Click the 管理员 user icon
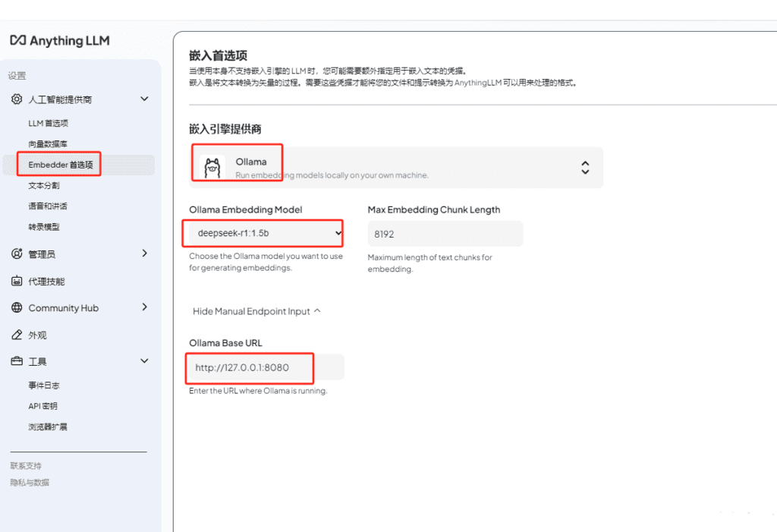 17,254
